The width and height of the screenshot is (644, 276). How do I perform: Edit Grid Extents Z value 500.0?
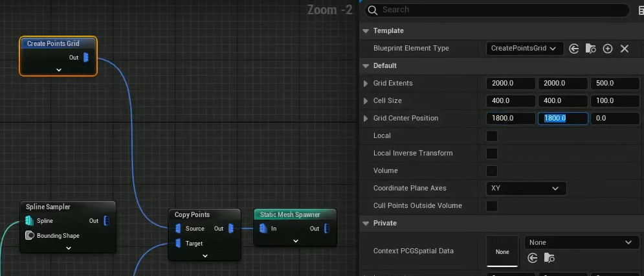point(615,84)
